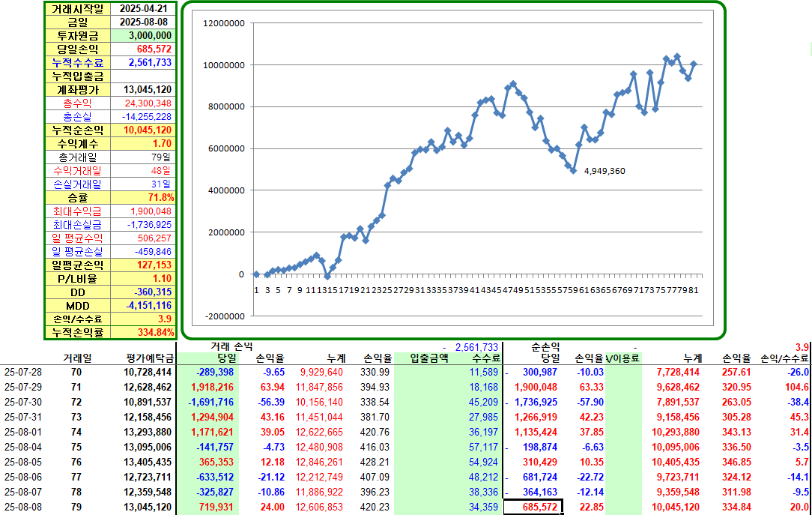Select the 일 평균수익 value 506,257
This screenshot has width=812, height=515.
click(143, 238)
